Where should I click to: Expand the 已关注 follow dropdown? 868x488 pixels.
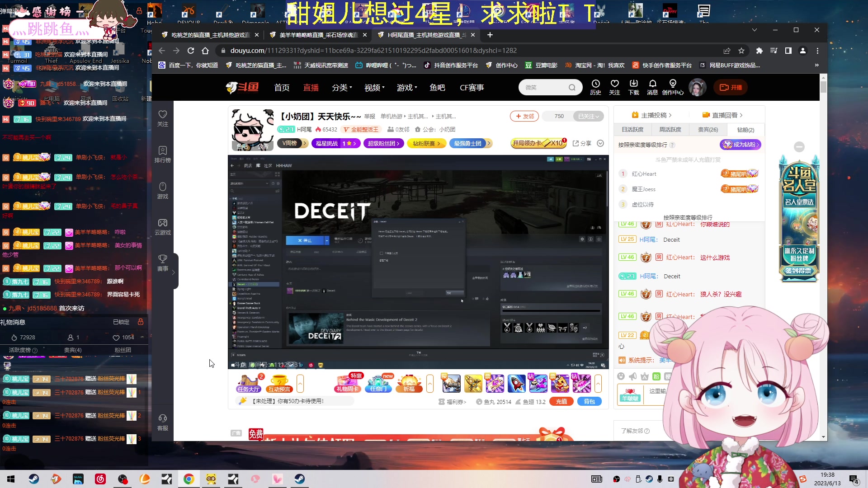[x=588, y=116]
